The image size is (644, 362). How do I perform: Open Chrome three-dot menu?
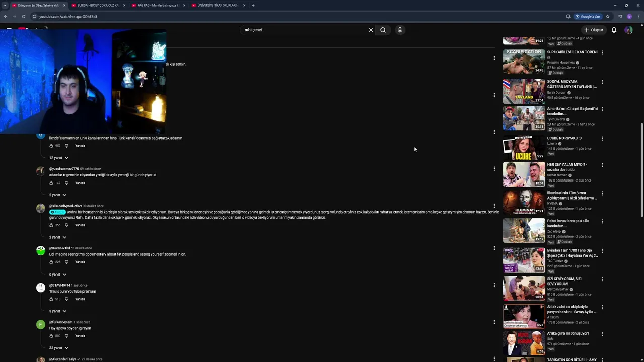(x=637, y=16)
